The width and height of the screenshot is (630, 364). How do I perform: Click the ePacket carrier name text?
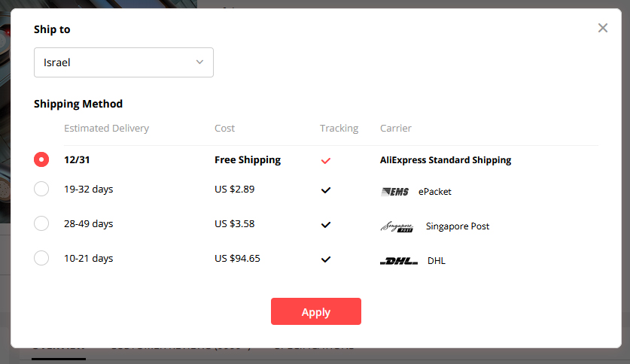click(x=435, y=192)
